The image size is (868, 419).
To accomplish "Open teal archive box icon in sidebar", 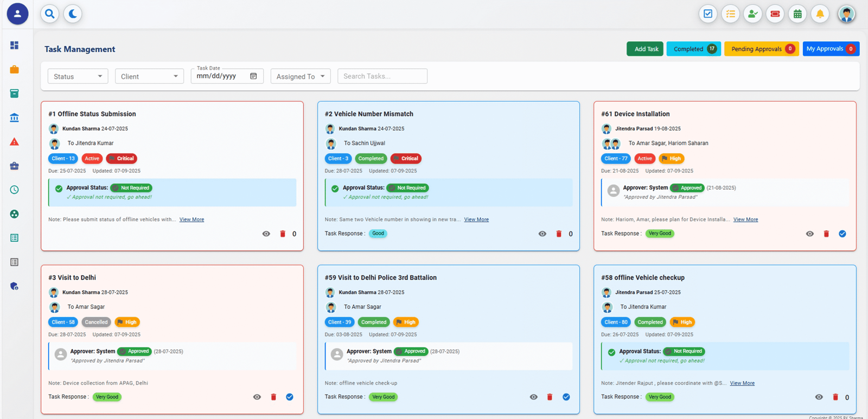I will coord(15,94).
